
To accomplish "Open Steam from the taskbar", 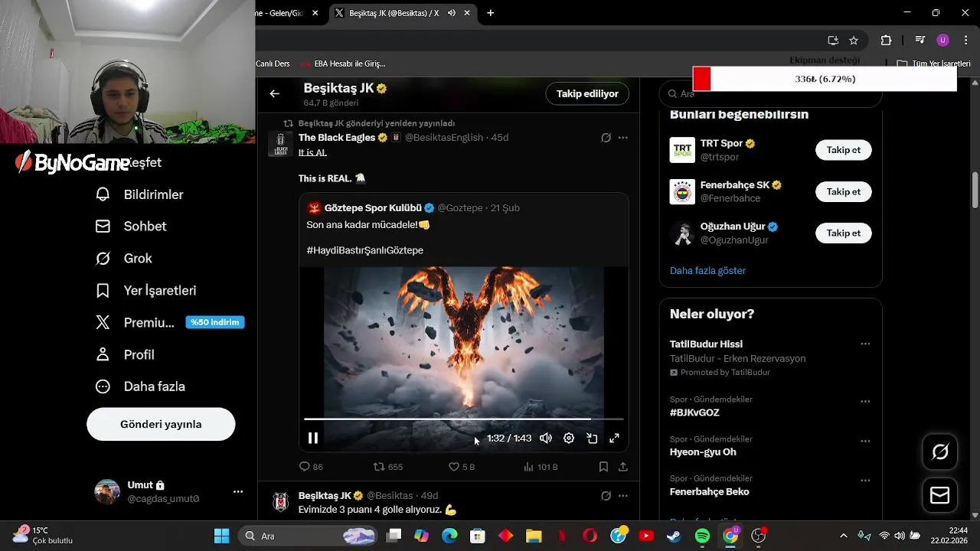I will pyautogui.click(x=674, y=536).
